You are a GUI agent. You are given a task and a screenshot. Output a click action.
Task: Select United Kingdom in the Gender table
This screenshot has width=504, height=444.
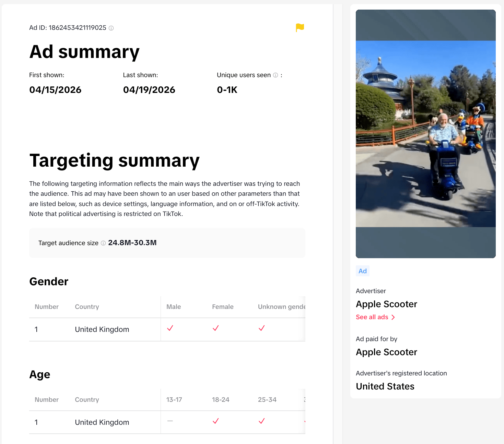[102, 329]
